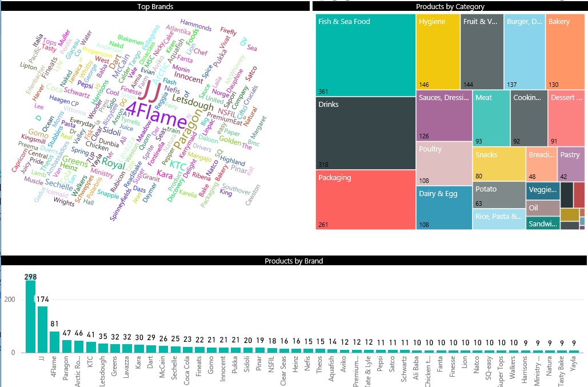Image resolution: width=588 pixels, height=387 pixels.
Task: Select the Cookin... treemap tile
Action: (x=529, y=118)
